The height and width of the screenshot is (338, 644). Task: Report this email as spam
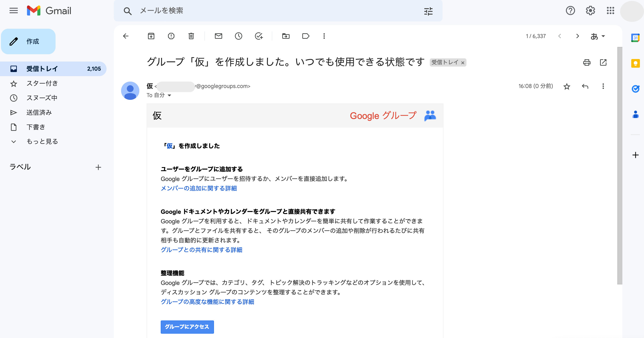click(x=171, y=36)
